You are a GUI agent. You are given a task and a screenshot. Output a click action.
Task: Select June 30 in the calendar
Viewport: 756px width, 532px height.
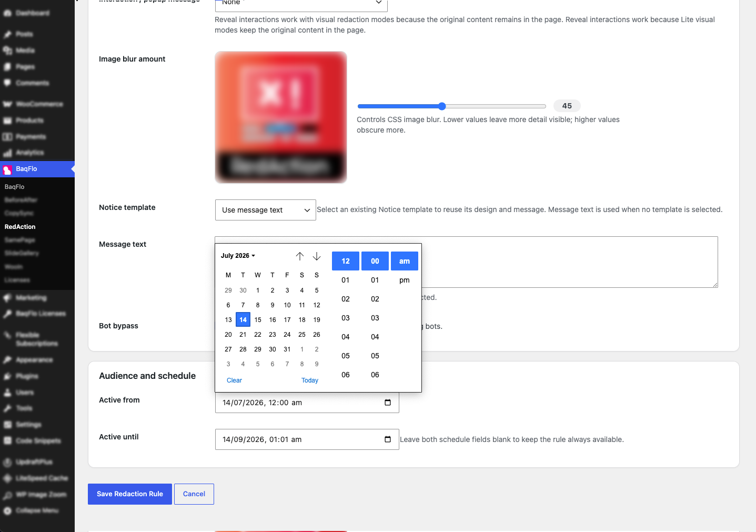[243, 290]
